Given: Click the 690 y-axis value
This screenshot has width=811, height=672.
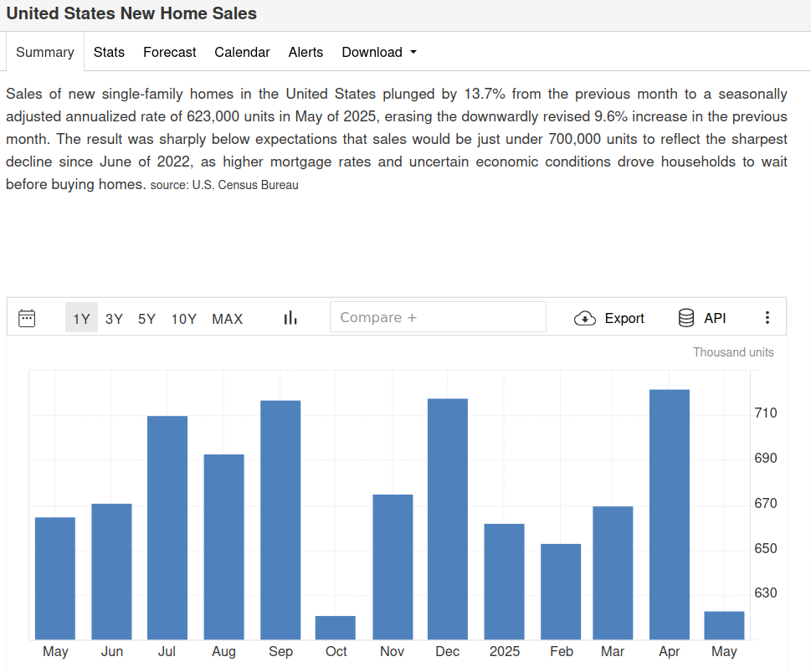Looking at the screenshot, I should 766,458.
